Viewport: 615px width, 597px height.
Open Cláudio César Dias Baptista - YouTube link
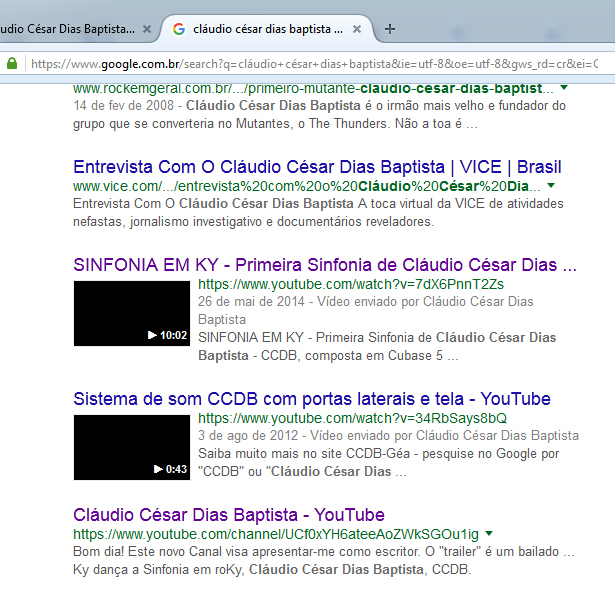[229, 515]
